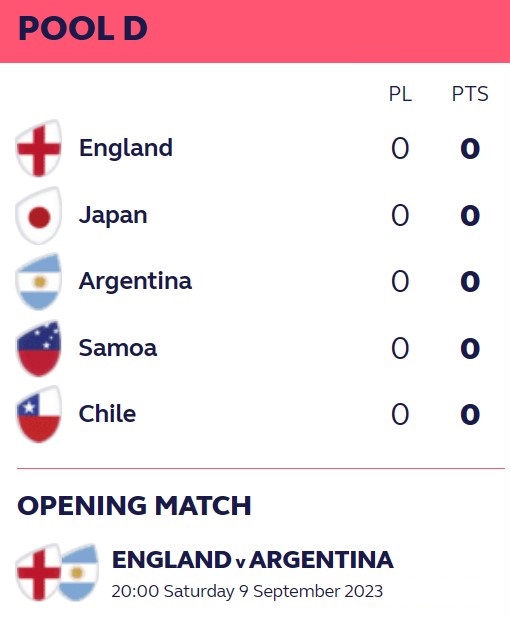Click the England flag icon in the table

coord(38,148)
